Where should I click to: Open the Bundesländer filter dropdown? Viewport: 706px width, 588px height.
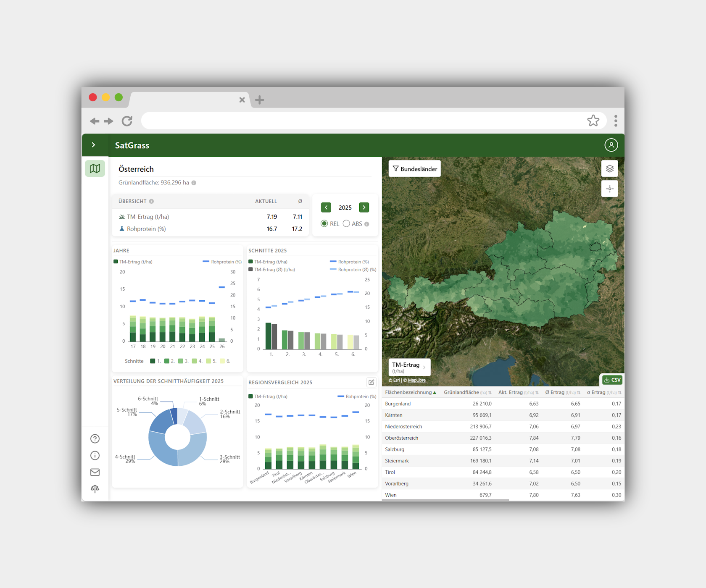pyautogui.click(x=415, y=168)
